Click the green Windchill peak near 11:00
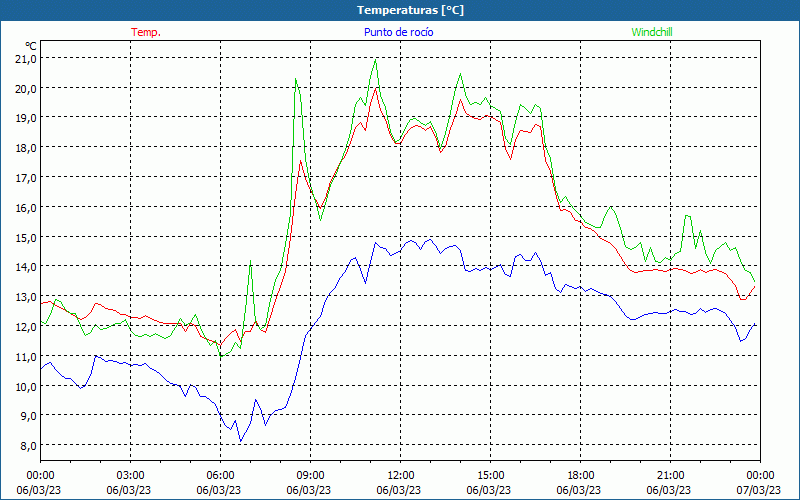This screenshot has width=800, height=500. click(x=376, y=60)
